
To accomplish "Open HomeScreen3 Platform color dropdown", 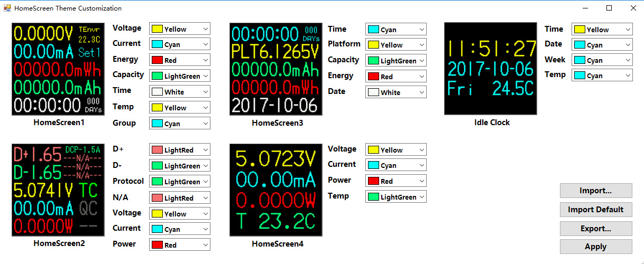I will pos(396,45).
